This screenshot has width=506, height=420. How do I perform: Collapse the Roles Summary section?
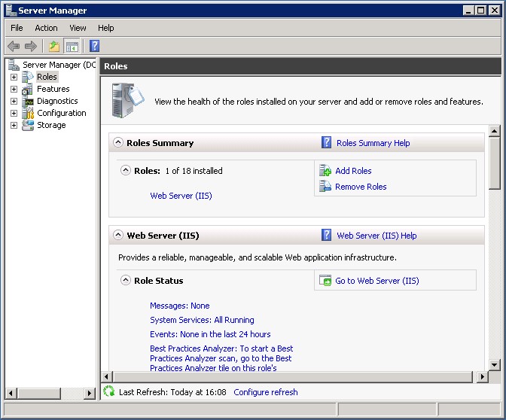tap(118, 142)
